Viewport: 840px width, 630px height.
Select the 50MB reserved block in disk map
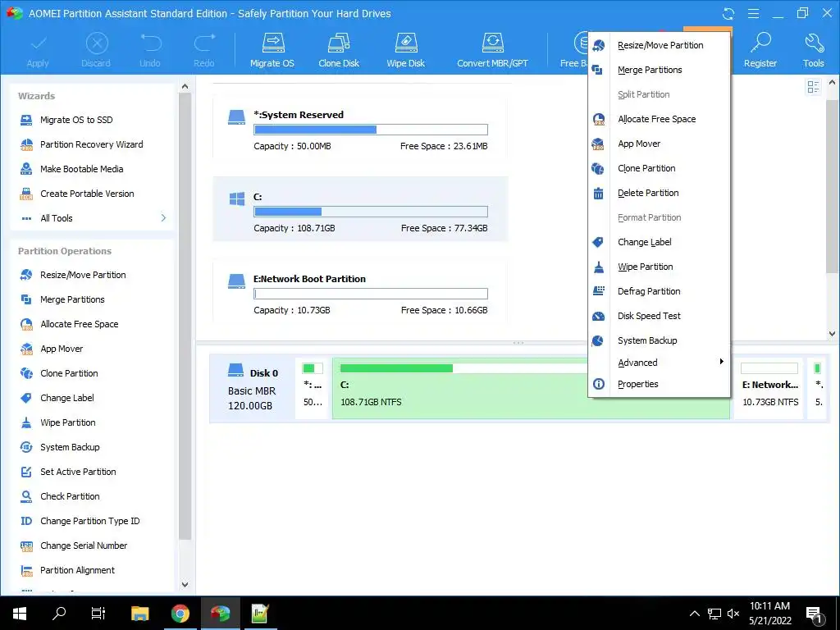coord(313,389)
